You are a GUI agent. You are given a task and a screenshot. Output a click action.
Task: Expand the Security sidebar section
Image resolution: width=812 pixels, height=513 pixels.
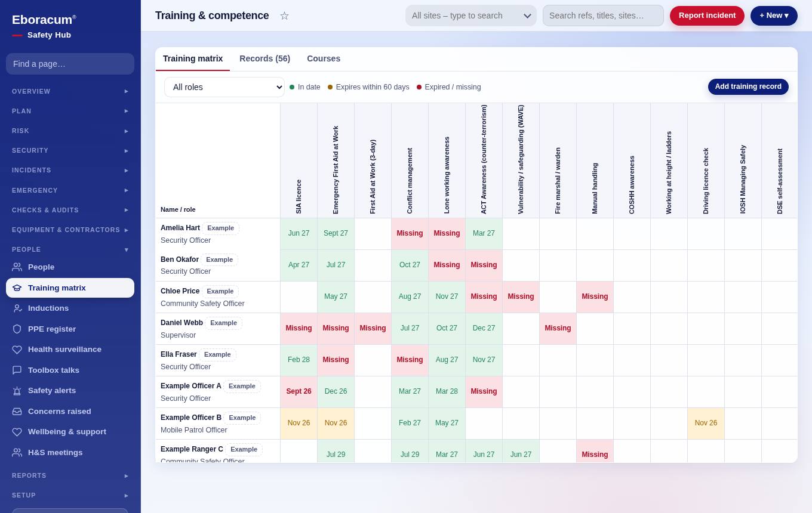tap(70, 150)
